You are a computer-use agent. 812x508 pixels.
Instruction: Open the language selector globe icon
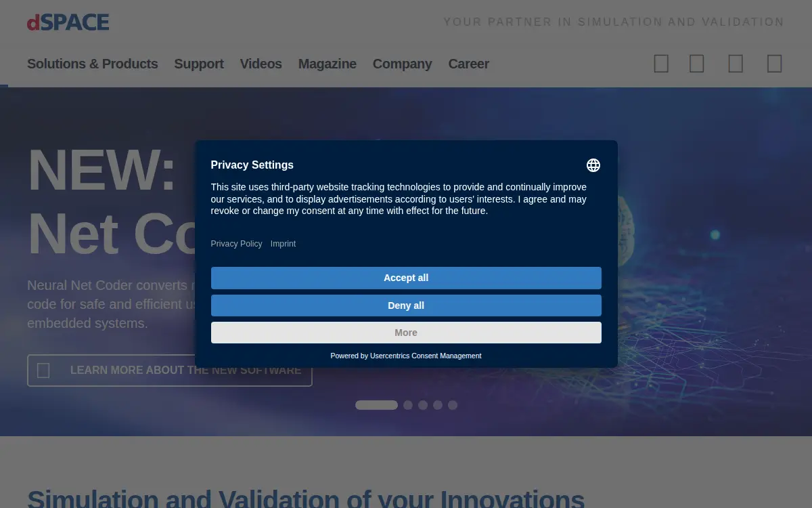593,165
